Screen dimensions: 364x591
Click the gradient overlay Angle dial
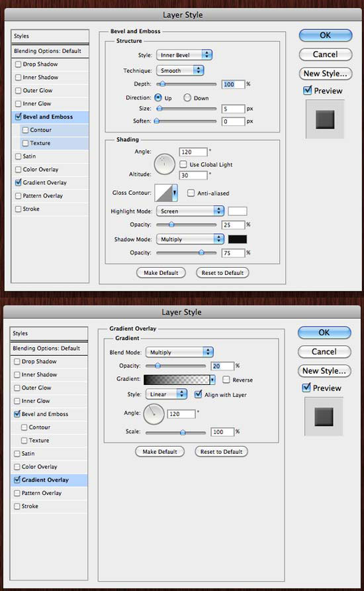154,413
